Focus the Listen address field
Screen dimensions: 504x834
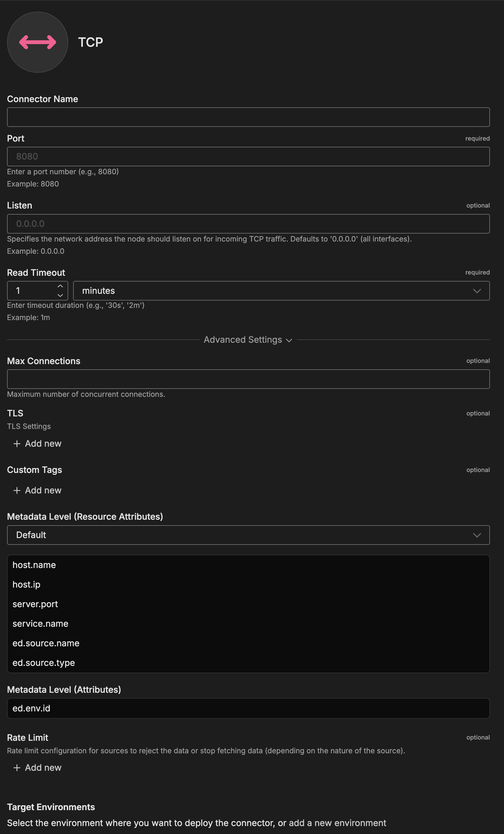click(248, 224)
